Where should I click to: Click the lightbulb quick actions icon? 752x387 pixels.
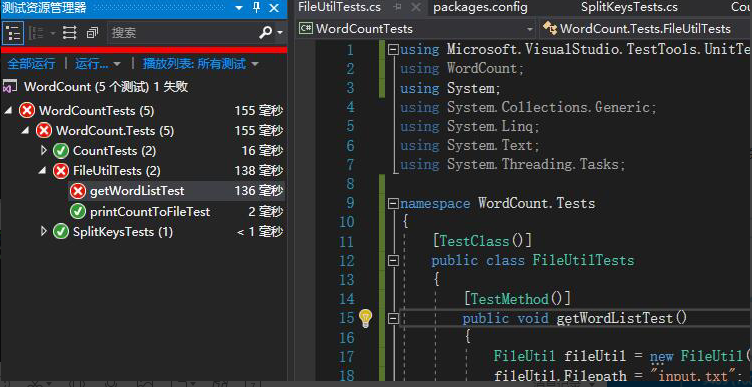point(366,318)
